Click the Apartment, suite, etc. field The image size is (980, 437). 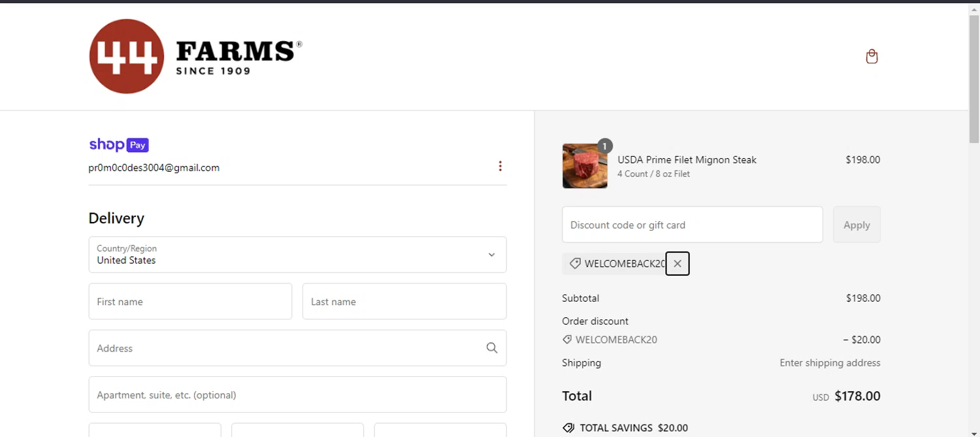(x=297, y=395)
